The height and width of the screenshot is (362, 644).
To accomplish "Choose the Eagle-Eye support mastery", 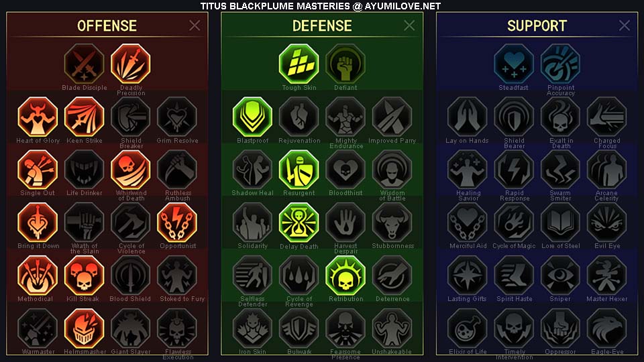I will pos(606,328).
